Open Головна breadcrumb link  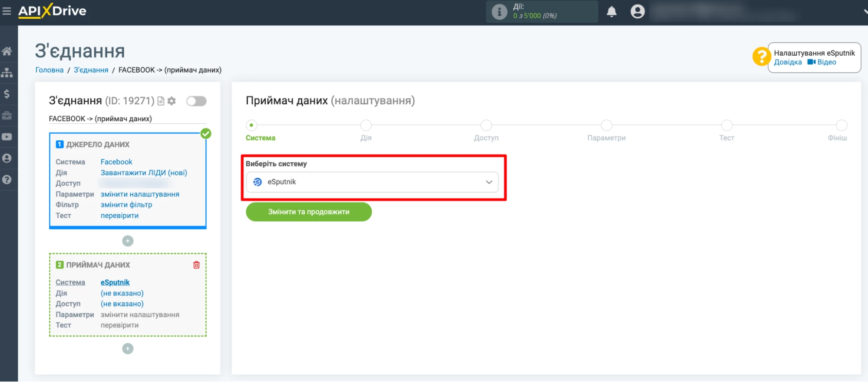coord(50,70)
